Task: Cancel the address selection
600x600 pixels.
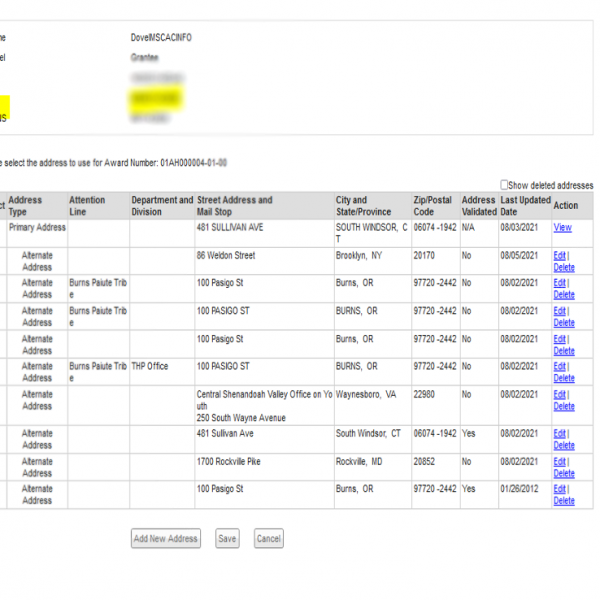Action: [x=268, y=539]
